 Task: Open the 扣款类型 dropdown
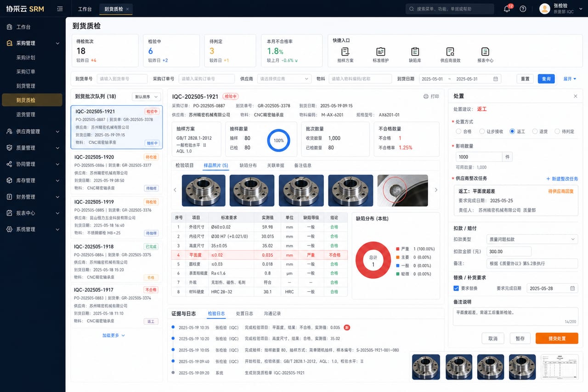(532, 239)
